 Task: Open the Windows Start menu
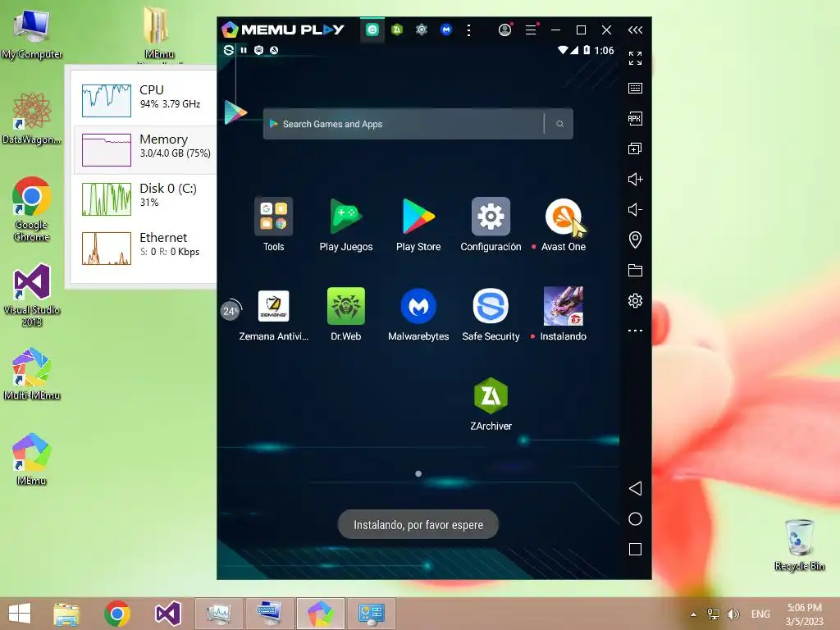(20, 614)
